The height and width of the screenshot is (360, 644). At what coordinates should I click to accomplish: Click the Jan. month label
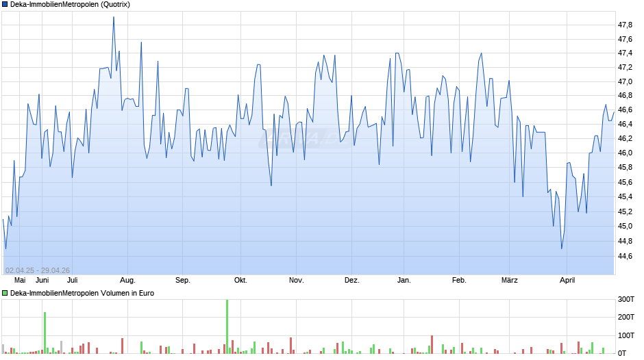pos(404,281)
